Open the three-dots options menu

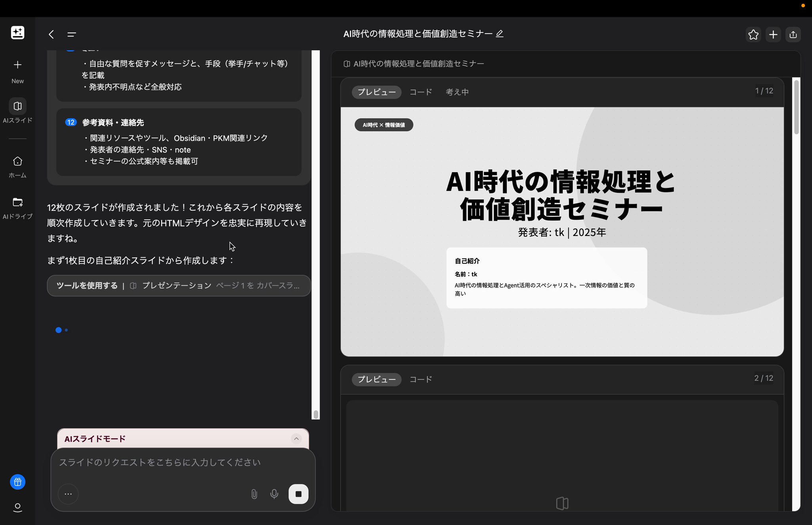68,494
